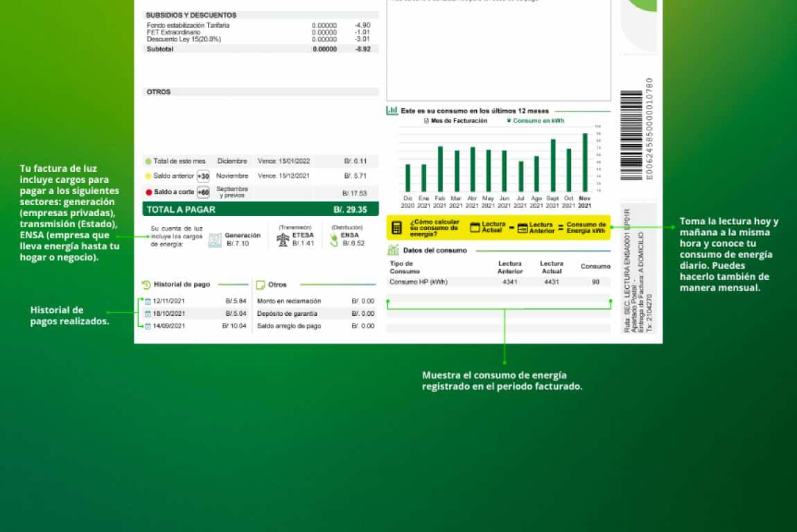The height and width of the screenshot is (532, 797).
Task: Click the +30 badge beside Saldo anterior
Action: click(203, 176)
